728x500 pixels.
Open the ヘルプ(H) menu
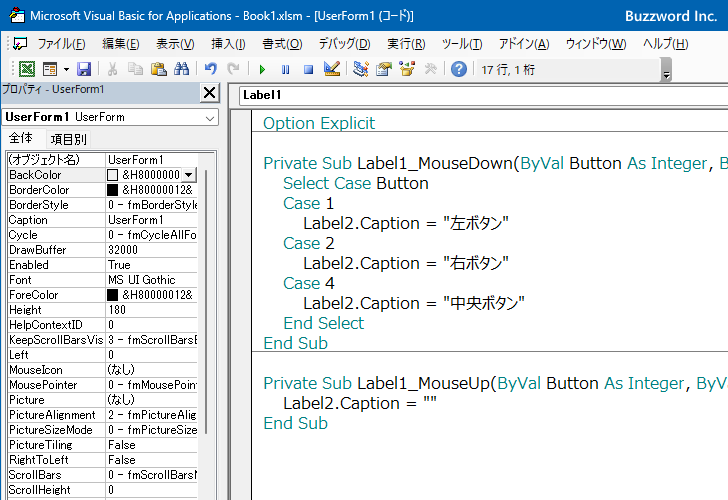[x=665, y=44]
